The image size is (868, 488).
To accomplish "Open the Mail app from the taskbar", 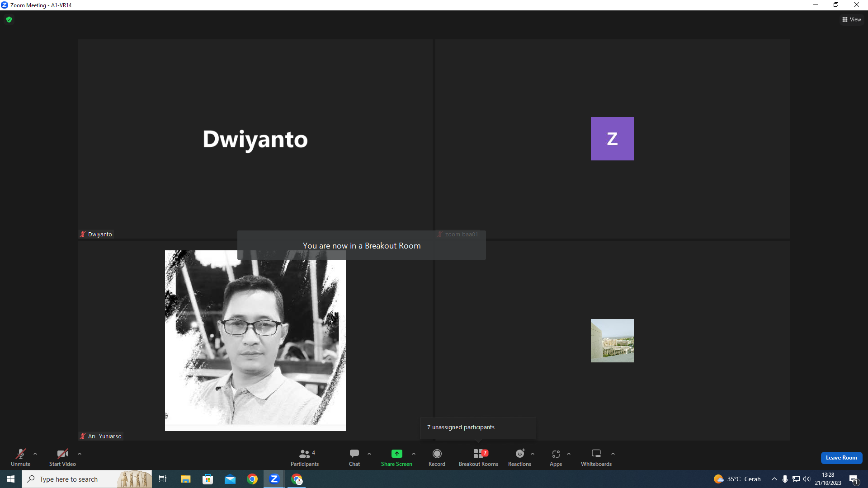I will tap(230, 479).
